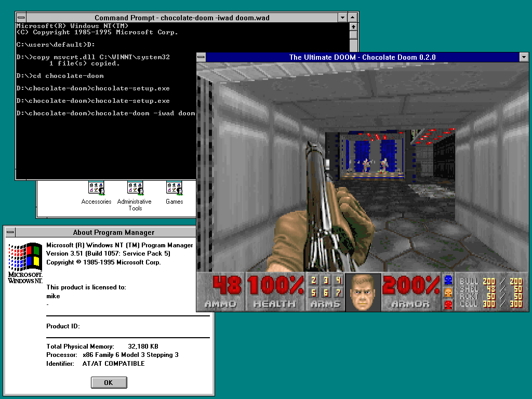The height and width of the screenshot is (399, 532).
Task: Click the Microsoft Windows NT logo
Action: [x=25, y=262]
